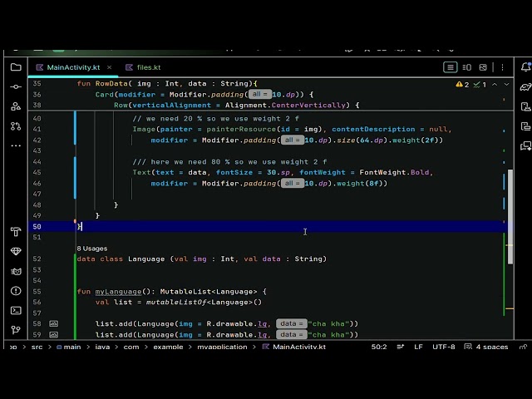Image resolution: width=532 pixels, height=399 pixels.
Task: Click the com breadcrumb
Action: click(131, 347)
